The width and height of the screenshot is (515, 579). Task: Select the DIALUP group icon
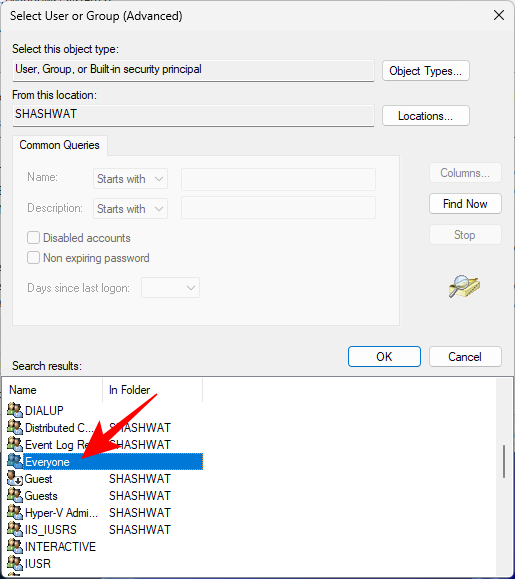(x=15, y=410)
